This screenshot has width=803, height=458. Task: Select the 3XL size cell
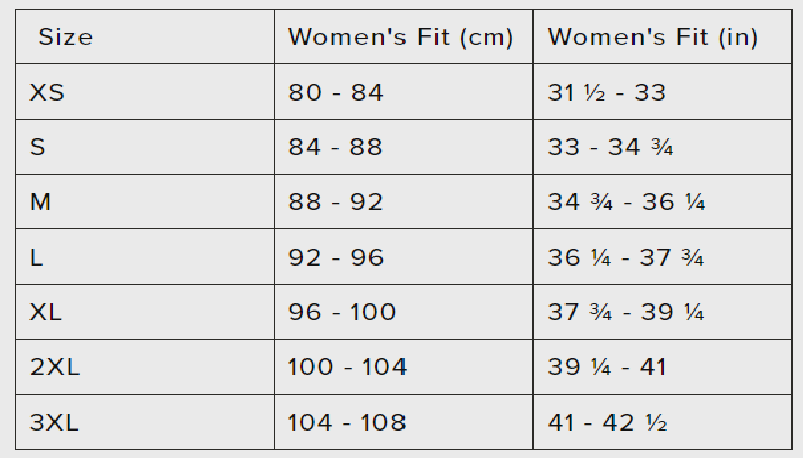tap(55, 422)
